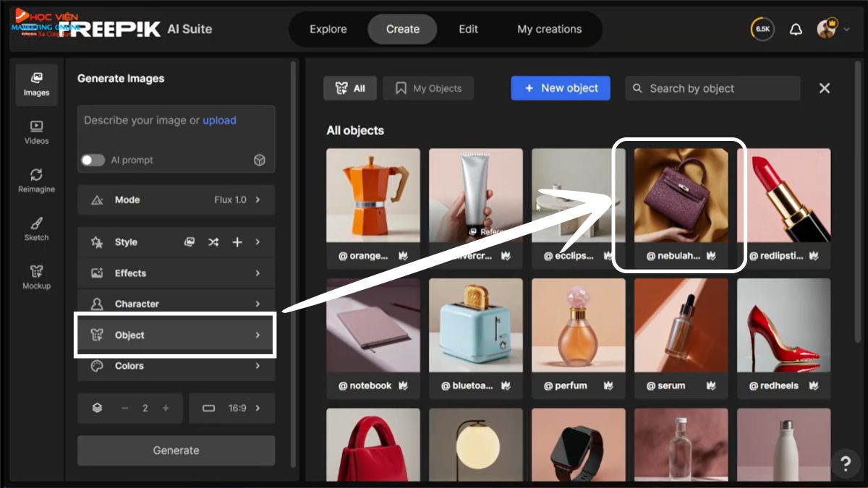Expand the Object section

pyautogui.click(x=176, y=335)
